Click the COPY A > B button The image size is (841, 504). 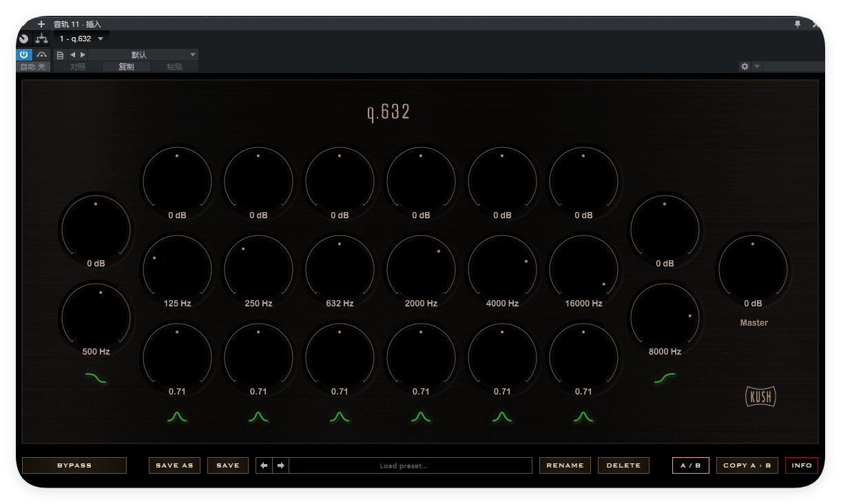[x=747, y=465]
